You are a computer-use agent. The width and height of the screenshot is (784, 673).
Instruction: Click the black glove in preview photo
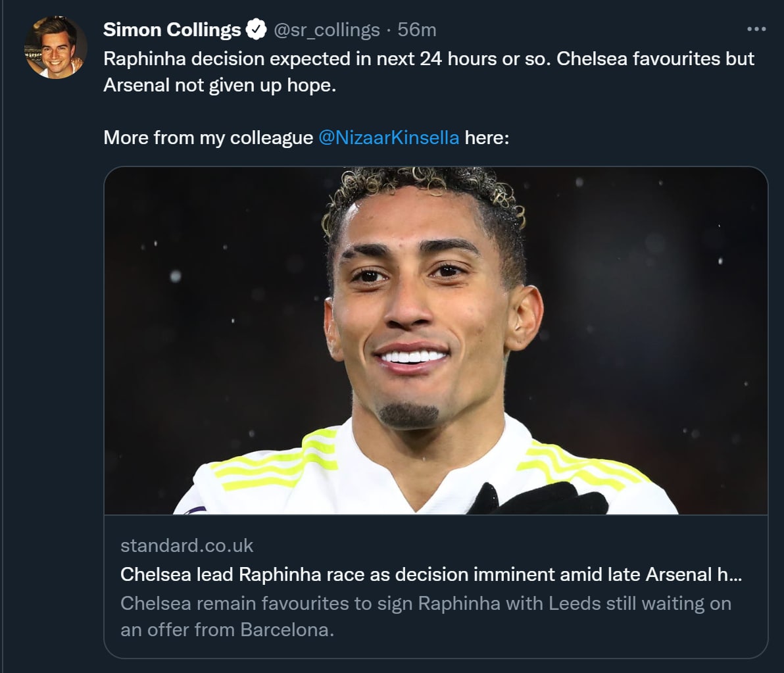point(539,499)
